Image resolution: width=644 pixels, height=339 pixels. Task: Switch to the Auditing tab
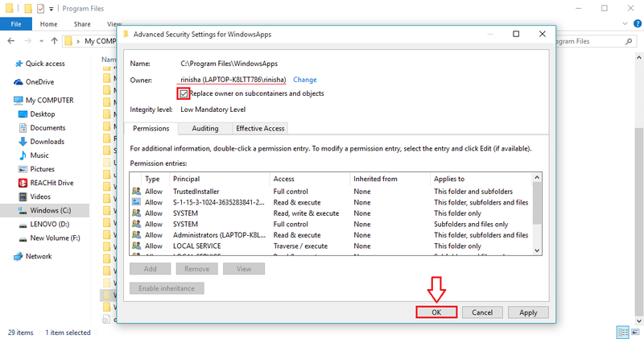205,129
